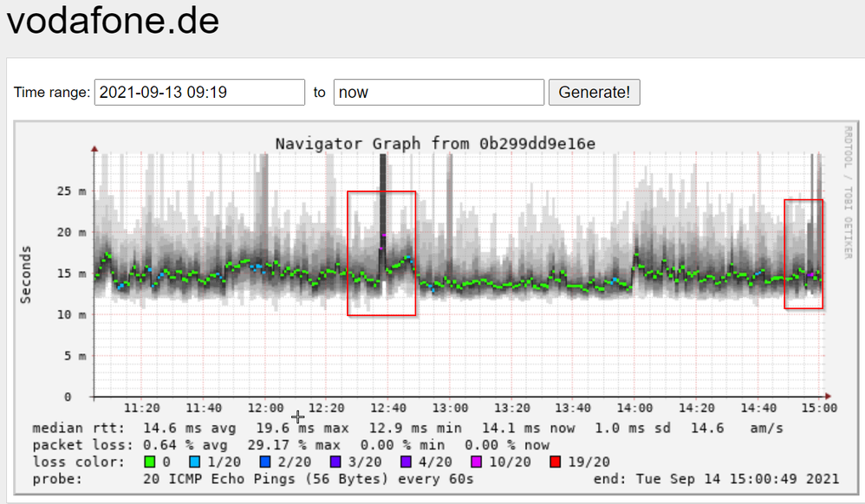Click the '11:40' time axis label
This screenshot has height=504, width=865.
coord(204,408)
